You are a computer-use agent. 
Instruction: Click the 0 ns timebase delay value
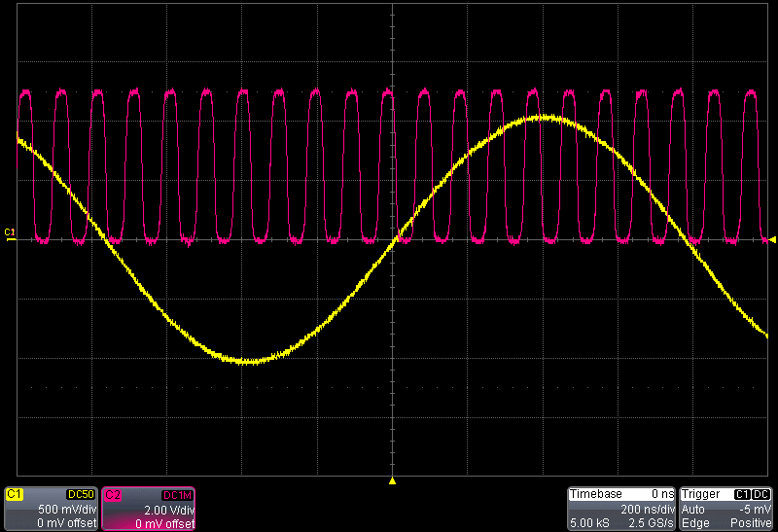[663, 494]
